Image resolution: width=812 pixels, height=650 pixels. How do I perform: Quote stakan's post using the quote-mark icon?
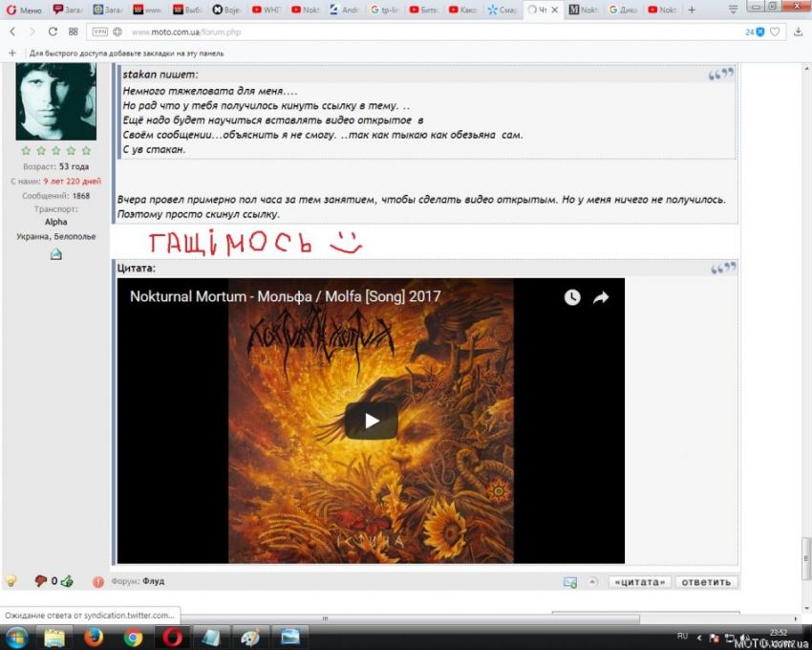tap(721, 75)
